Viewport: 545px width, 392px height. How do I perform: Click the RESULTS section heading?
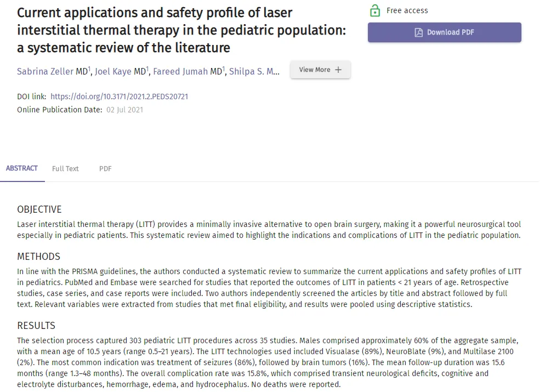[36, 326]
